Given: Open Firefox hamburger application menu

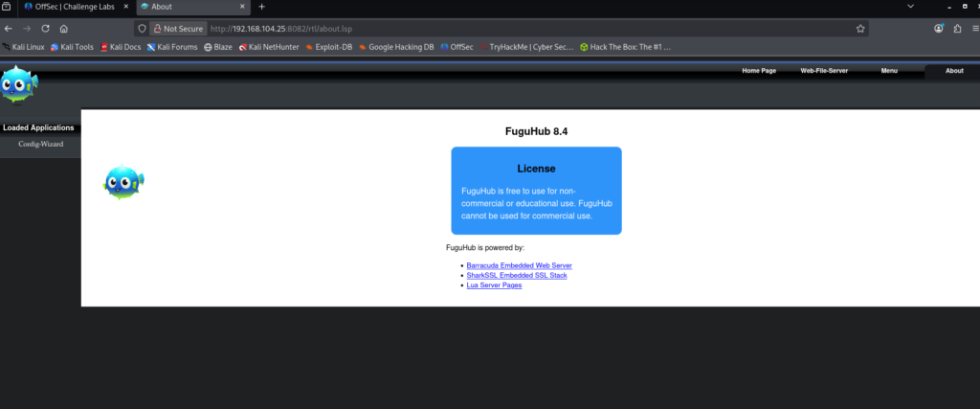Looking at the screenshot, I should 973,29.
